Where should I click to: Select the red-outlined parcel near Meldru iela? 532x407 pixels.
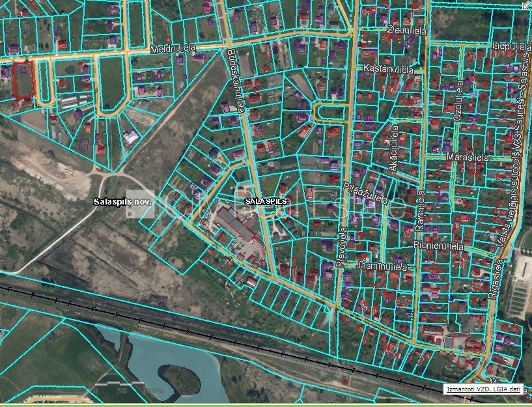pyautogui.click(x=23, y=79)
